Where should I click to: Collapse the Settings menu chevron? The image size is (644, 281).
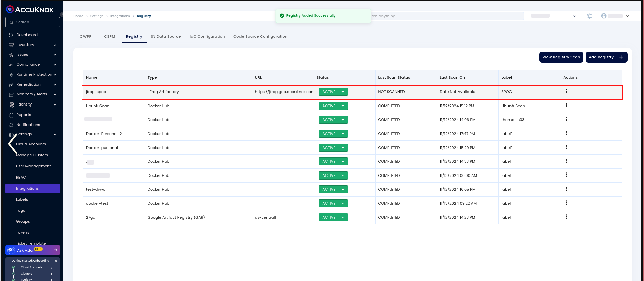(55, 135)
